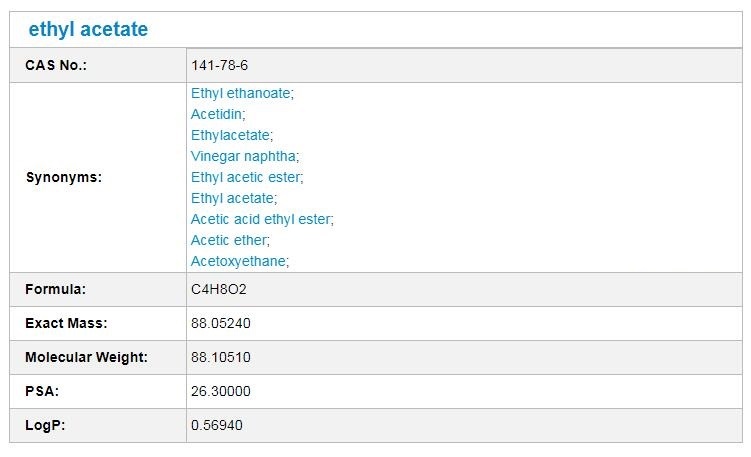Click the 'Molecular Weight:' row label
The image size is (751, 457).
[86, 358]
